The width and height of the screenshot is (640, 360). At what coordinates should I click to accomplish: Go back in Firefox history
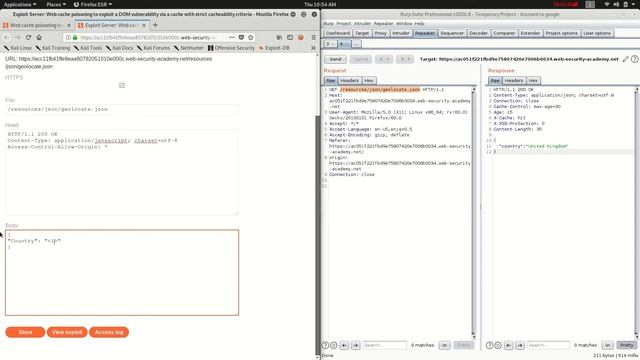tap(7, 37)
